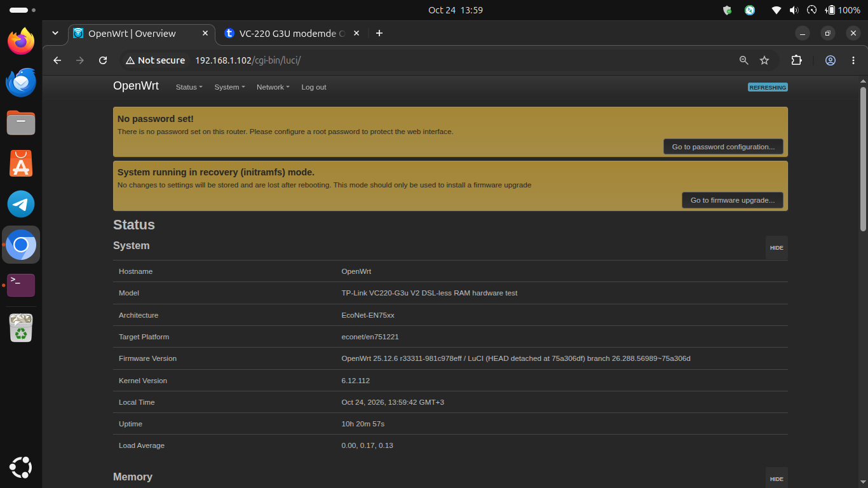Select the econet/en751221 target platform value
Screen dimensions: 868x488
370,337
